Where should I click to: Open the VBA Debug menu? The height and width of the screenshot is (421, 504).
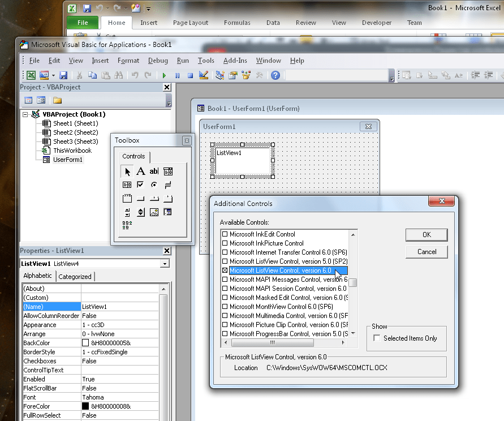(158, 61)
